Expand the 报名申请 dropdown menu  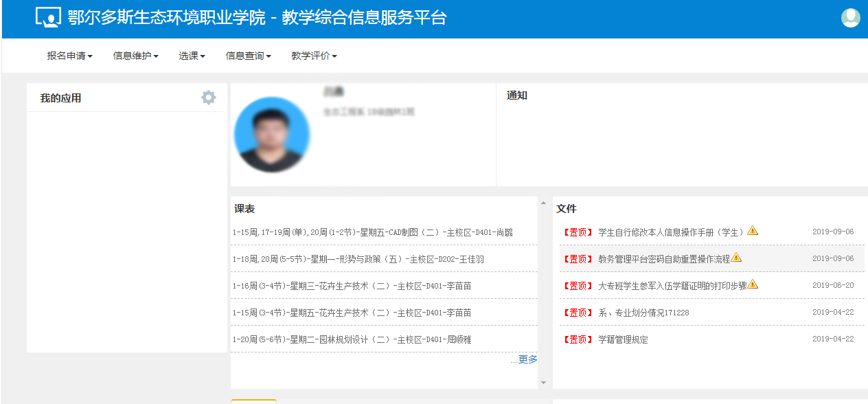[x=69, y=56]
